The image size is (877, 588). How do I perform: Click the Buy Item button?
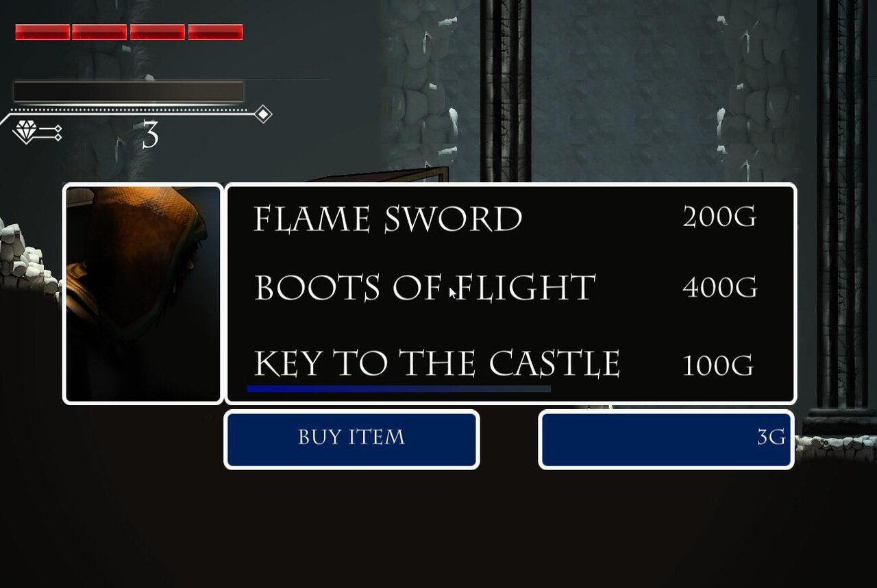click(x=351, y=439)
